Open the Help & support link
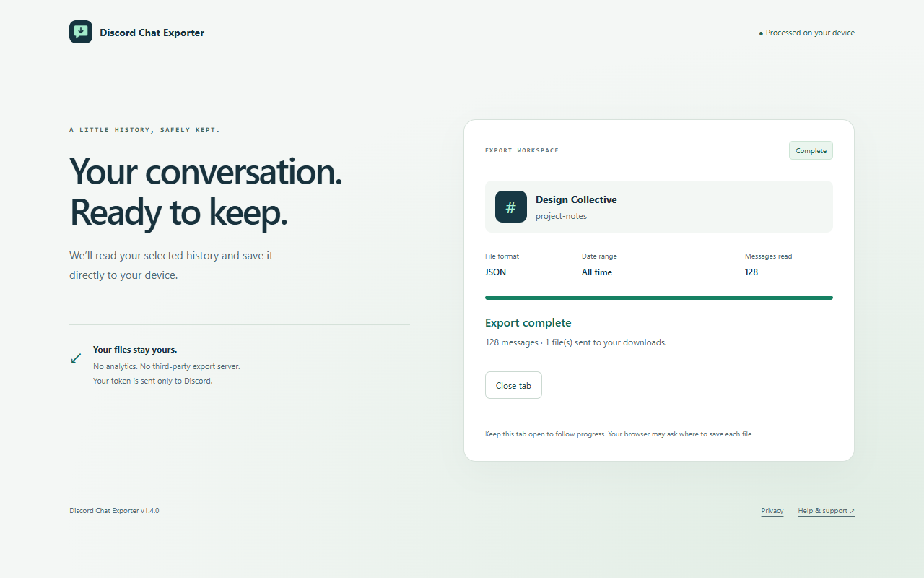The width and height of the screenshot is (924, 578). (x=826, y=511)
